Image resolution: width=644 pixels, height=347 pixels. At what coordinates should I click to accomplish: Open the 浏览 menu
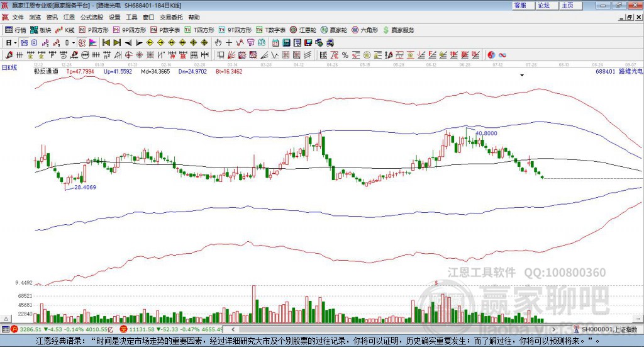(x=35, y=17)
